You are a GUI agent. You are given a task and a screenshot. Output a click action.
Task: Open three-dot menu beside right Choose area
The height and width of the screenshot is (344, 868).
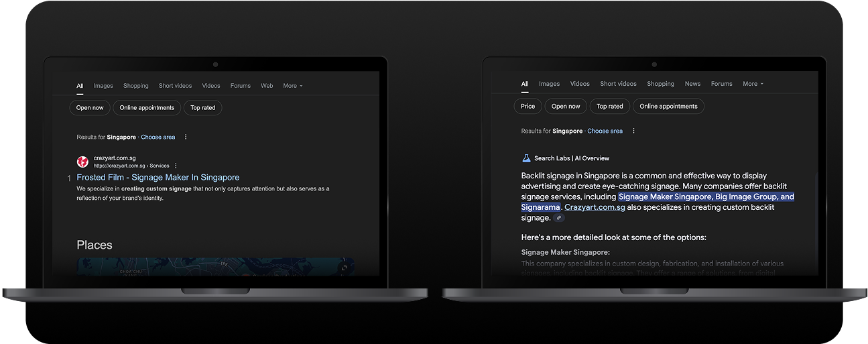pyautogui.click(x=633, y=131)
